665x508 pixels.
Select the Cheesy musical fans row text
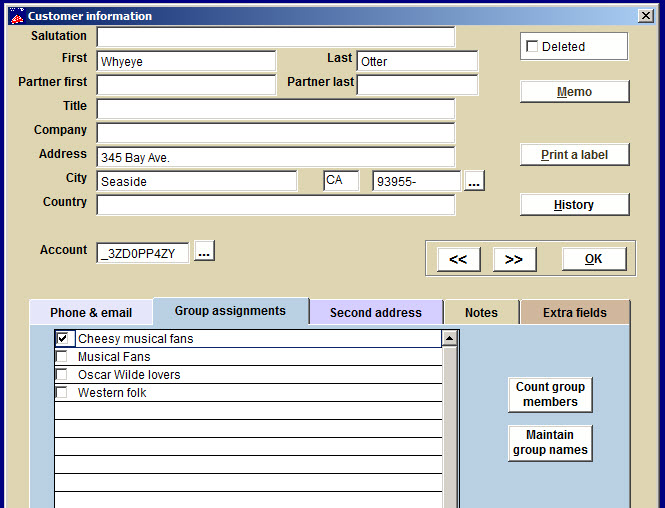(x=136, y=338)
